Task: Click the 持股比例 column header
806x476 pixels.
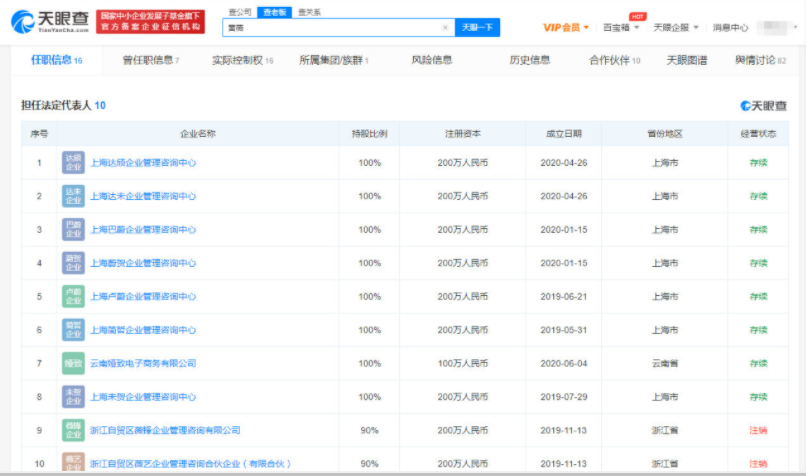Action: click(369, 134)
